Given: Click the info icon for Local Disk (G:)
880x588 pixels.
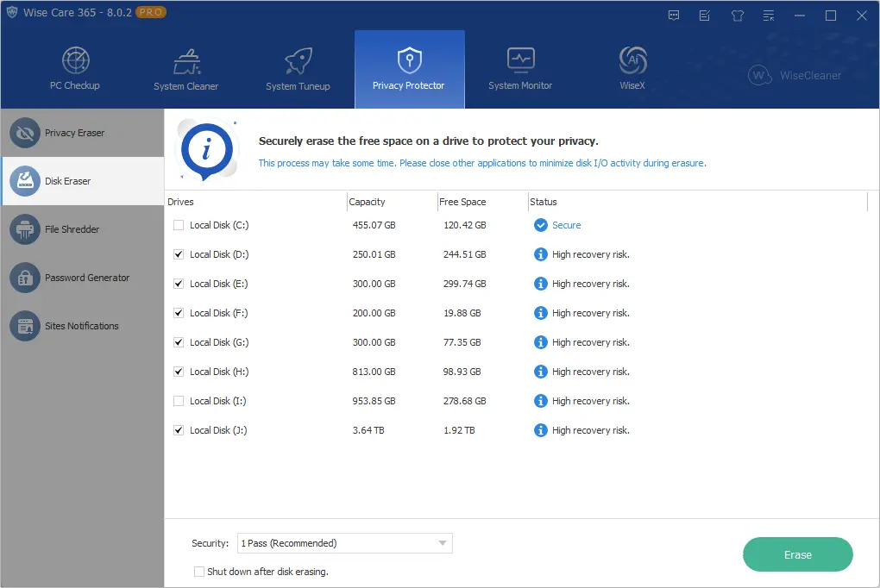Looking at the screenshot, I should pyautogui.click(x=540, y=342).
